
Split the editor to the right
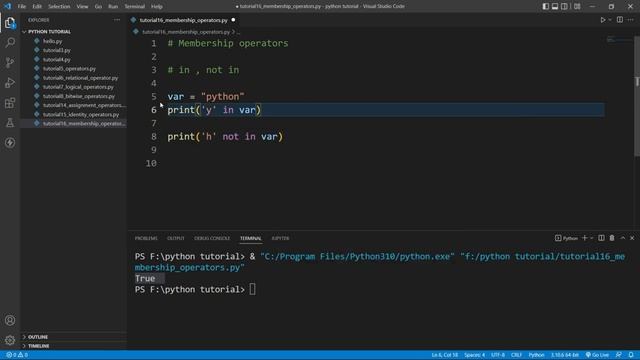(x=620, y=20)
